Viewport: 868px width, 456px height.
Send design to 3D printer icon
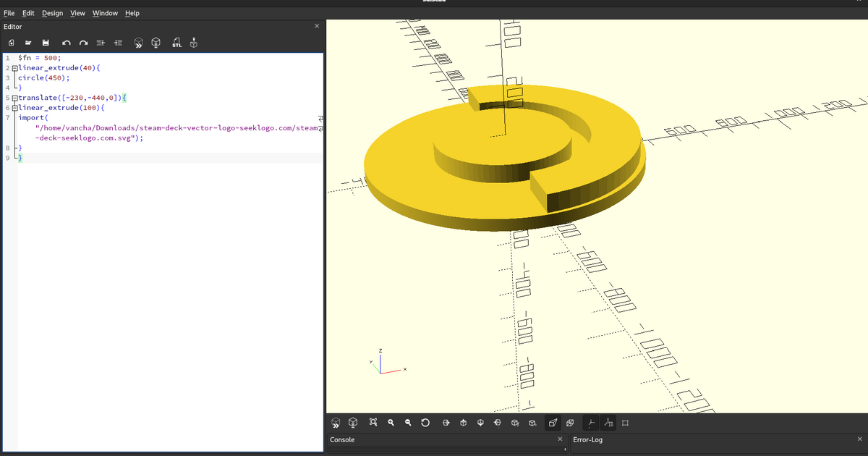[193, 43]
